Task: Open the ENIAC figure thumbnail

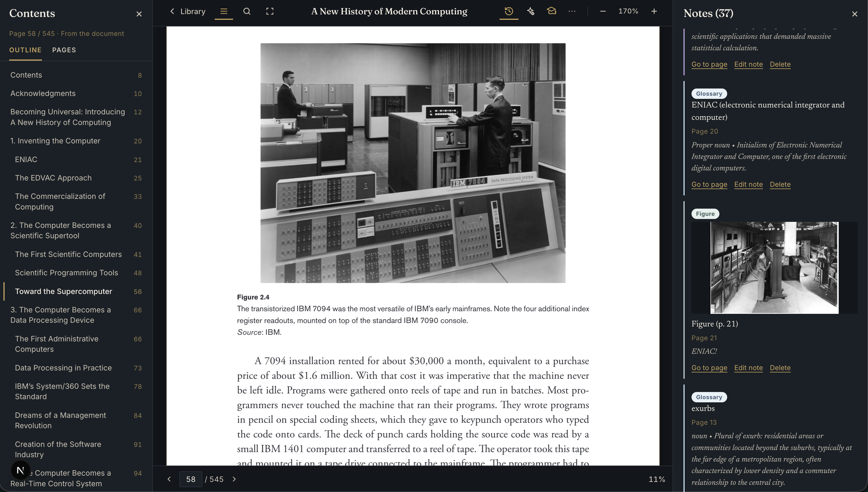Action: point(774,268)
